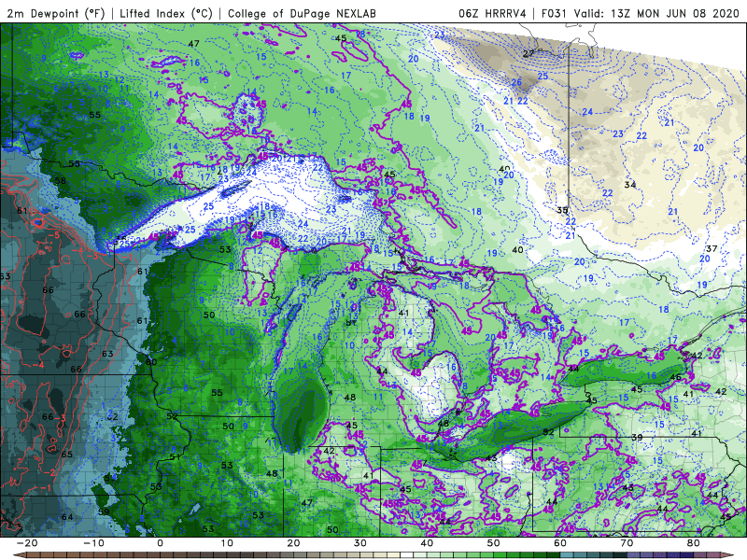Click the '0' label on the color scale
747x560 pixels.
coord(160,543)
